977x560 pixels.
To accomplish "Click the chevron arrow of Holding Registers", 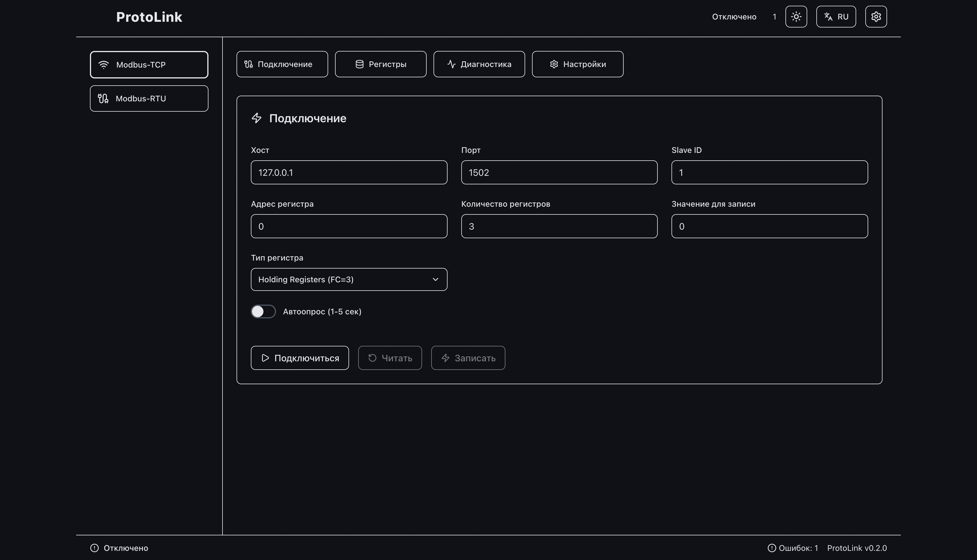I will [x=436, y=279].
